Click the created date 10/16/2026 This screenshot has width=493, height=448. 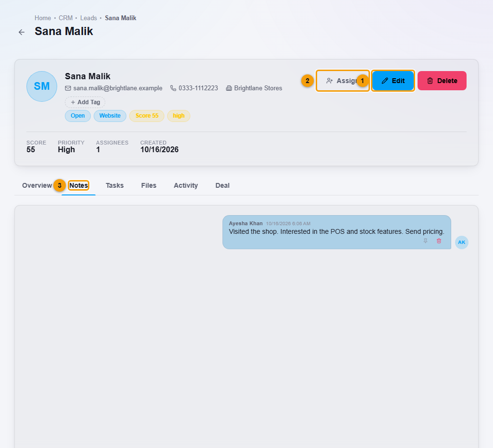(x=160, y=149)
